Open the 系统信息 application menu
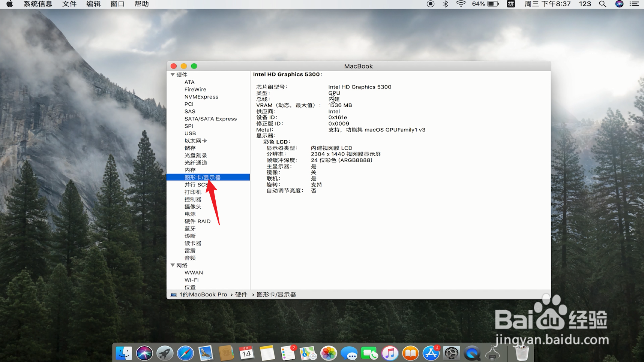 point(38,4)
